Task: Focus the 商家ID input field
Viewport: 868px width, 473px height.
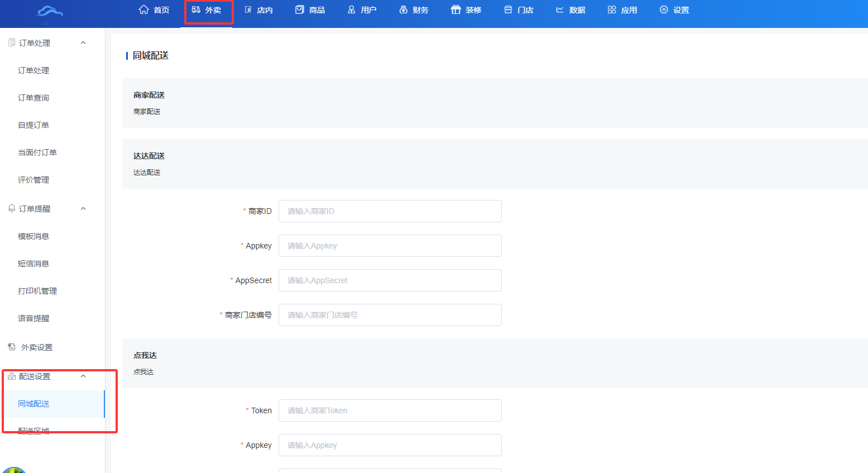Action: (x=390, y=211)
